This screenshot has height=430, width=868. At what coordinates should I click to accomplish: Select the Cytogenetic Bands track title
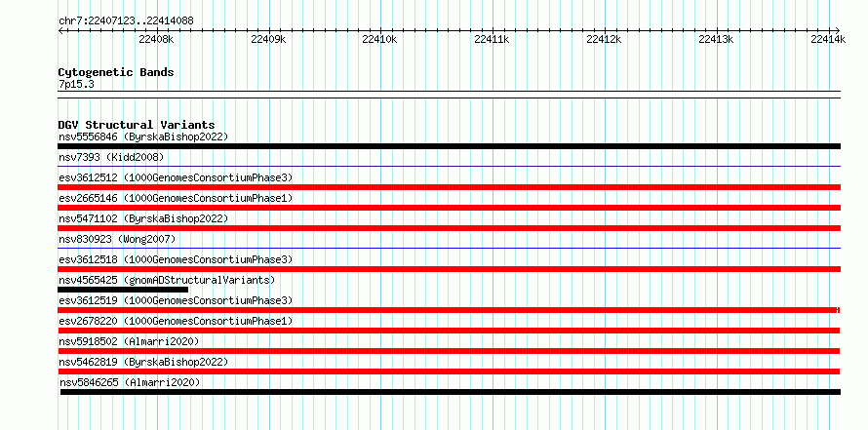click(x=116, y=72)
